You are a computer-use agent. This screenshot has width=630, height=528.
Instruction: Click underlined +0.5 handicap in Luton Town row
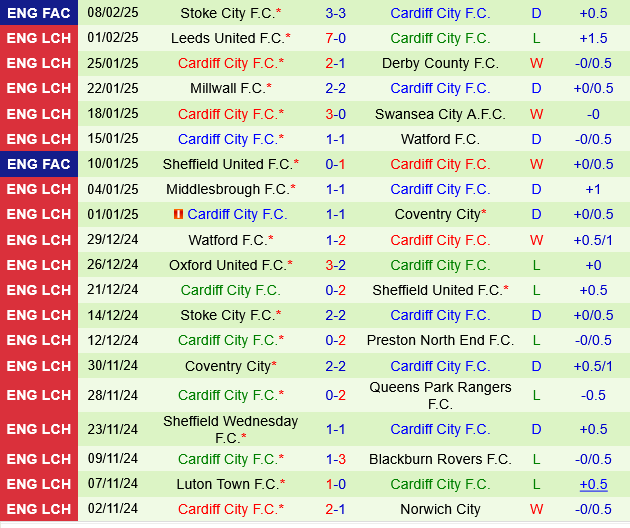point(593,484)
